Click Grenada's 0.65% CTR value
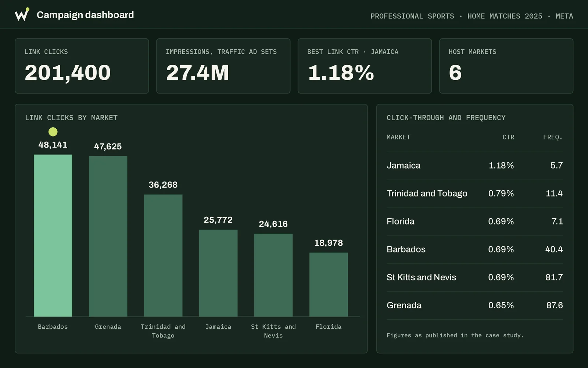The width and height of the screenshot is (588, 368). 501,305
